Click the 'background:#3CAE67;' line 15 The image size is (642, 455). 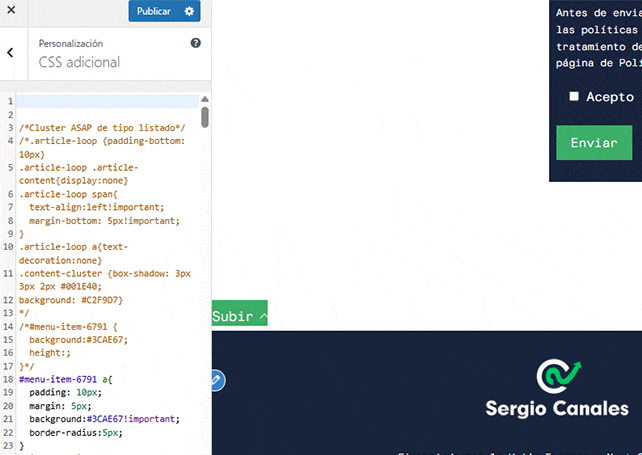coord(78,340)
